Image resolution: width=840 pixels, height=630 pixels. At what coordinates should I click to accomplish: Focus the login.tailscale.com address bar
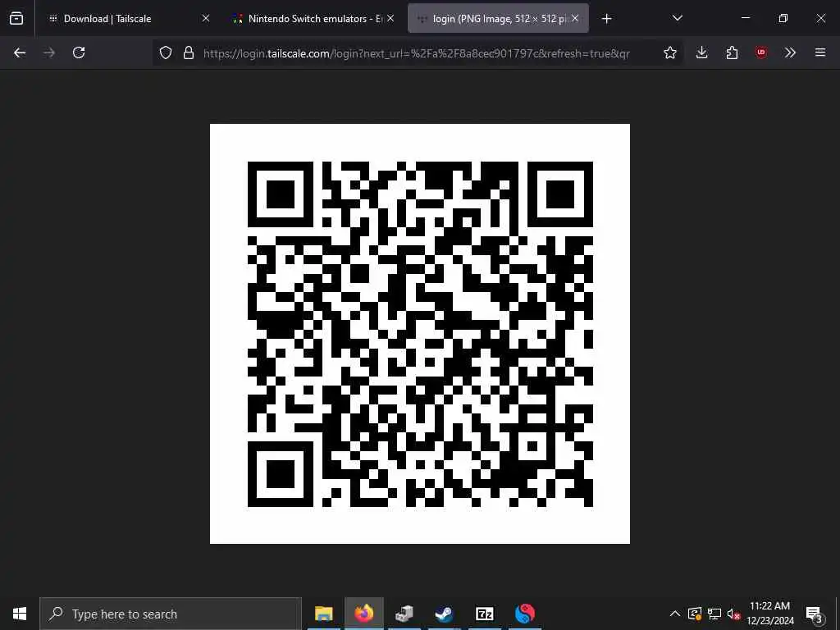pos(417,53)
